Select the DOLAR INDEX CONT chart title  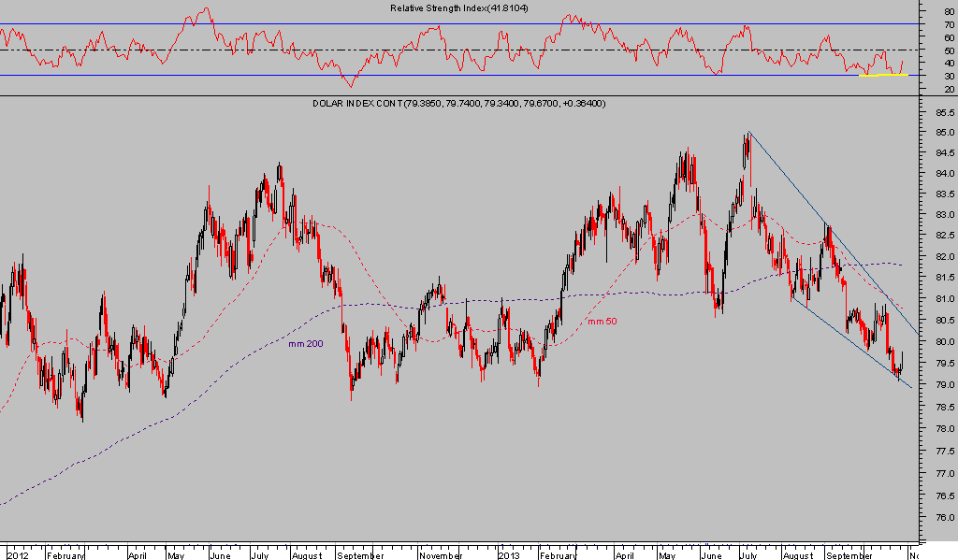(458, 103)
